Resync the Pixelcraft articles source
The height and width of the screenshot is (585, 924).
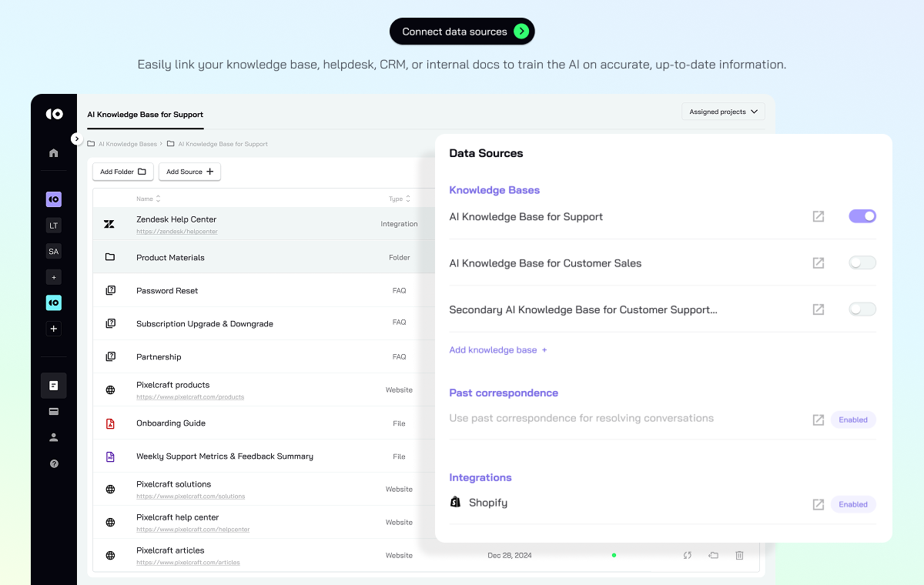tap(688, 555)
